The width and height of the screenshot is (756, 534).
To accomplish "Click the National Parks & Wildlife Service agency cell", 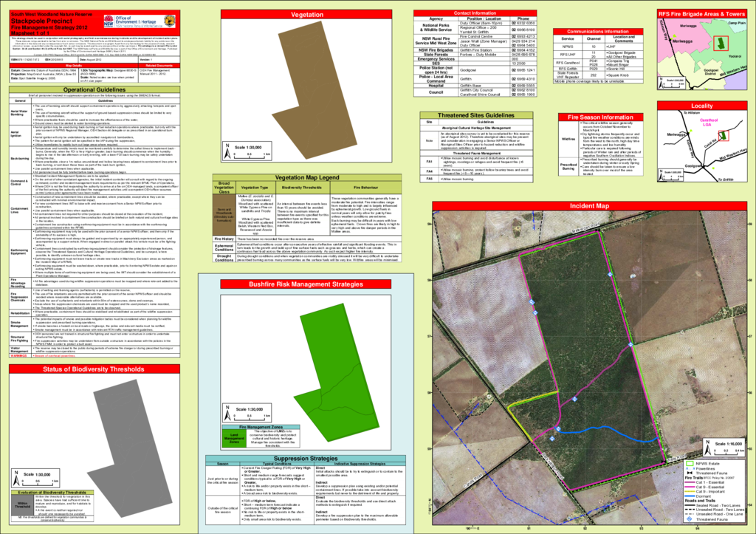I will click(436, 27).
